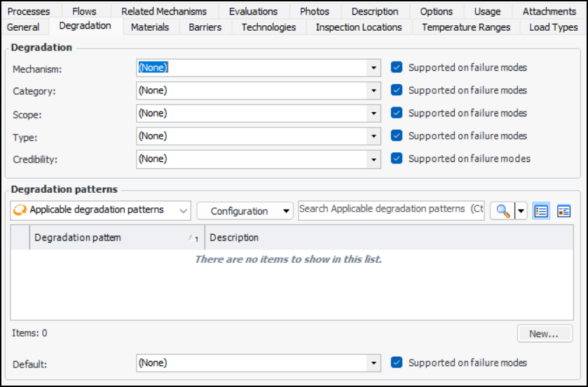Viewport: 588px width, 387px height.
Task: Disable Default supported on failure modes
Action: point(397,362)
